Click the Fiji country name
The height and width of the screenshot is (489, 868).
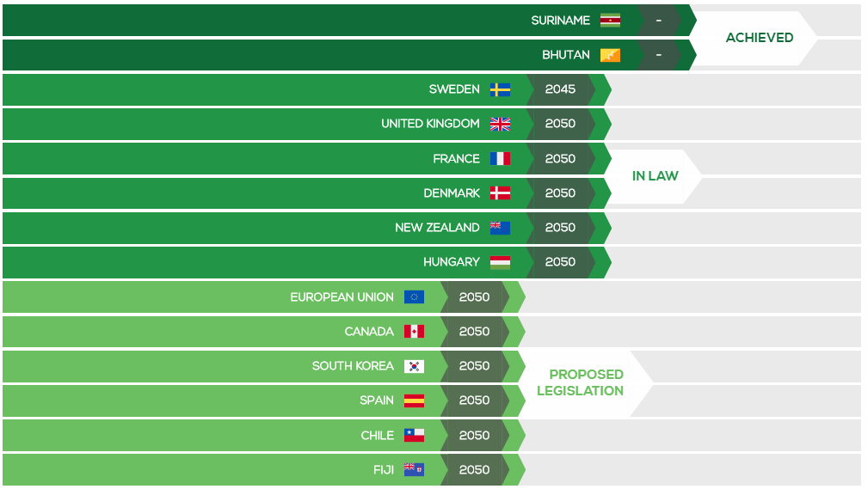(384, 469)
